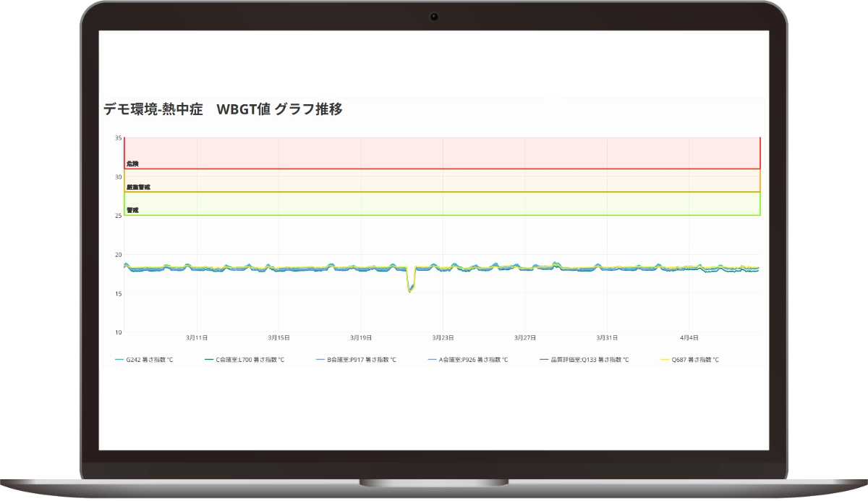Click the 4月4日 date axis label
This screenshot has width=868, height=501.
(x=689, y=337)
